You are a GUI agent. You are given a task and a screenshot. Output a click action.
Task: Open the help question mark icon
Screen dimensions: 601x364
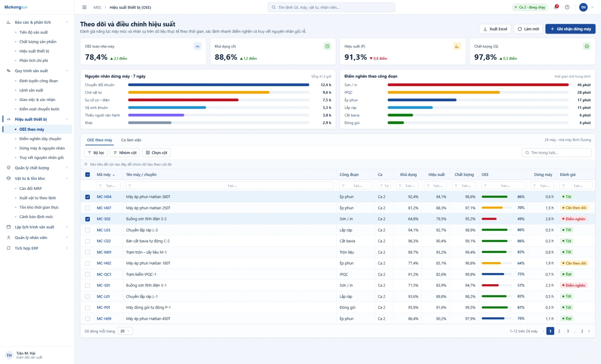[567, 7]
